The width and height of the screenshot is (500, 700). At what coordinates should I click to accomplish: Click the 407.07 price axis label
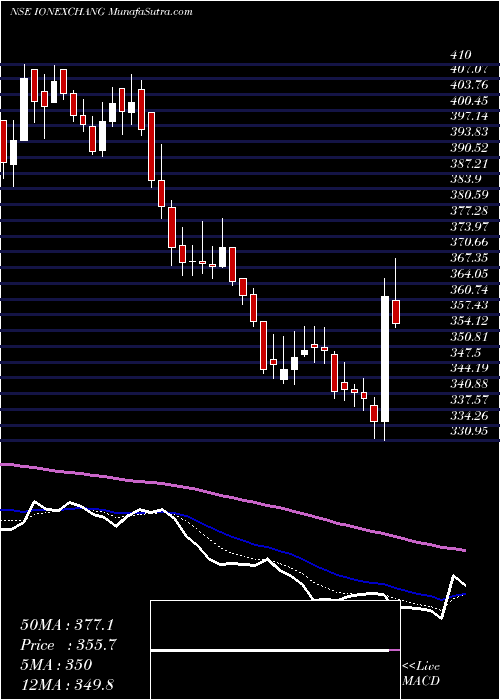click(x=468, y=70)
